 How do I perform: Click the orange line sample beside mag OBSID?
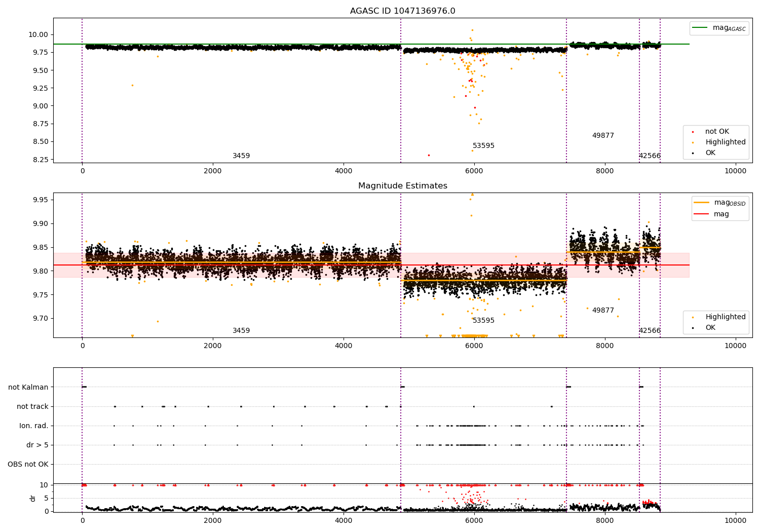click(702, 203)
